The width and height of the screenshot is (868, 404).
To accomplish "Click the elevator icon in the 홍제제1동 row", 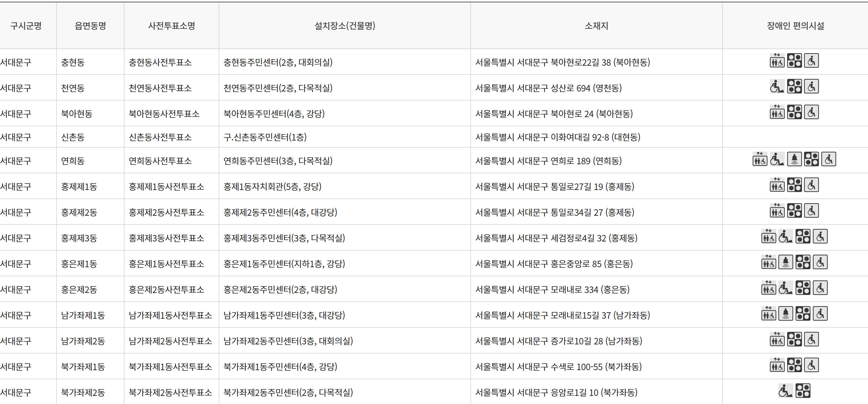I will coord(777,185).
